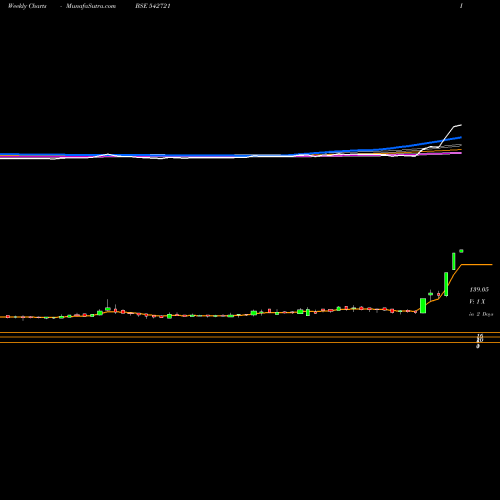
Task: Click the white moving-average line's tip
Action: click(461, 125)
